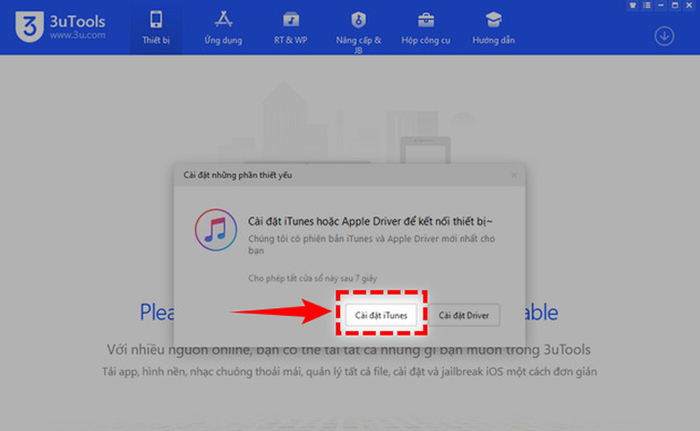
Task: Click the 3uTools logo
Action: (x=29, y=27)
